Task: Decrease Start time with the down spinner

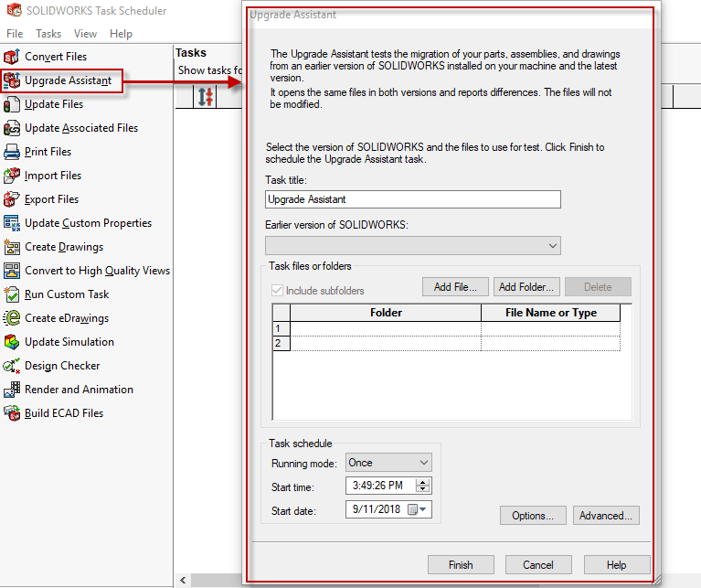Action: click(422, 488)
